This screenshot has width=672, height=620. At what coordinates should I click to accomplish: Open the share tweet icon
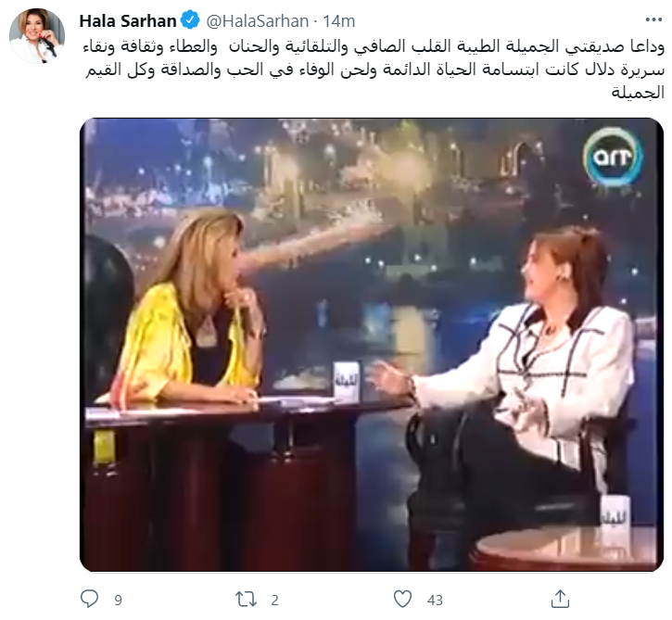pos(560,599)
